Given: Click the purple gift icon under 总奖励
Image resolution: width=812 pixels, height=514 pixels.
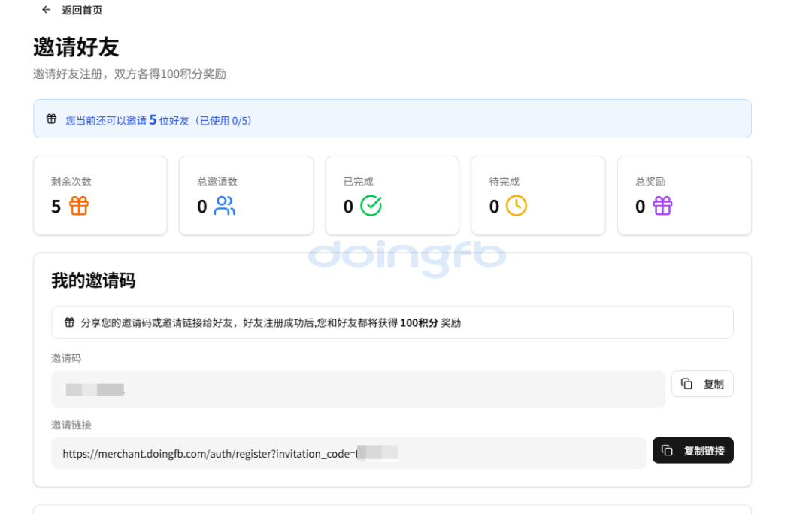Looking at the screenshot, I should [x=662, y=206].
